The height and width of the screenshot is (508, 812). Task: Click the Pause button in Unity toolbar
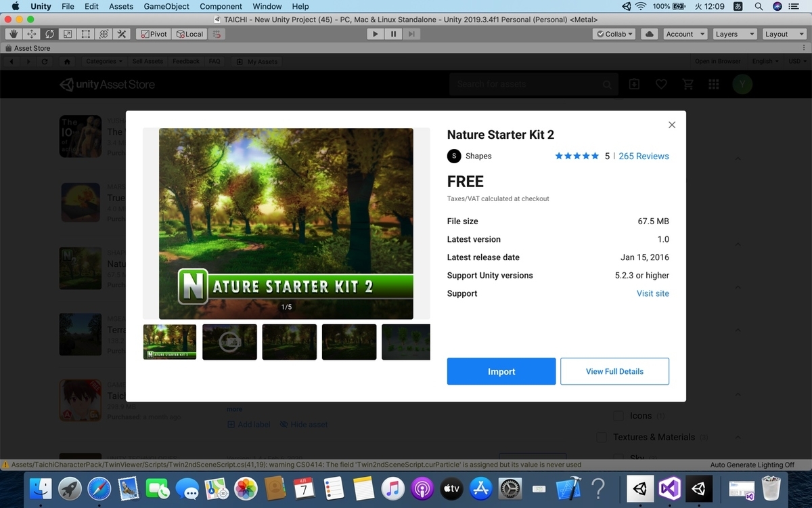click(393, 34)
